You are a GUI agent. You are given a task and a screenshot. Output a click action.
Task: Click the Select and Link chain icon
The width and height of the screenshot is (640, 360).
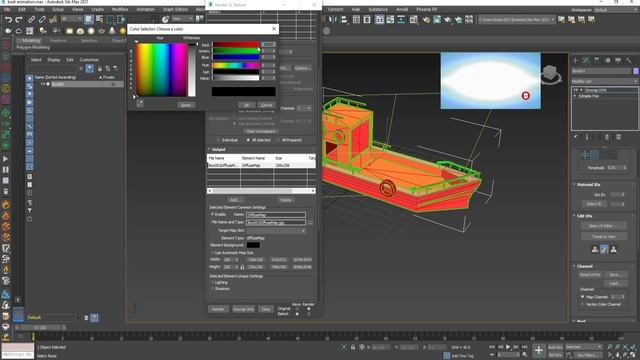click(31, 19)
